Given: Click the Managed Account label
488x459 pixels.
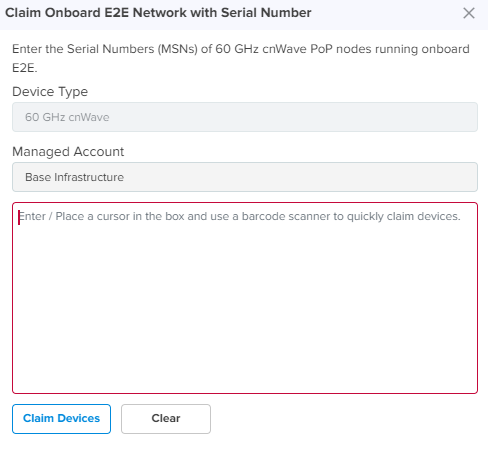Looking at the screenshot, I should [68, 152].
